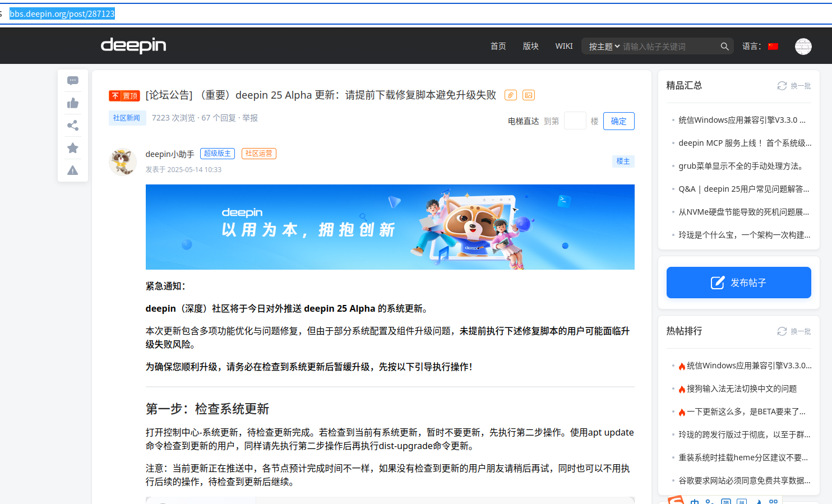Viewport: 832px width, 504px height.
Task: Click the warning triangle report icon
Action: 73,170
